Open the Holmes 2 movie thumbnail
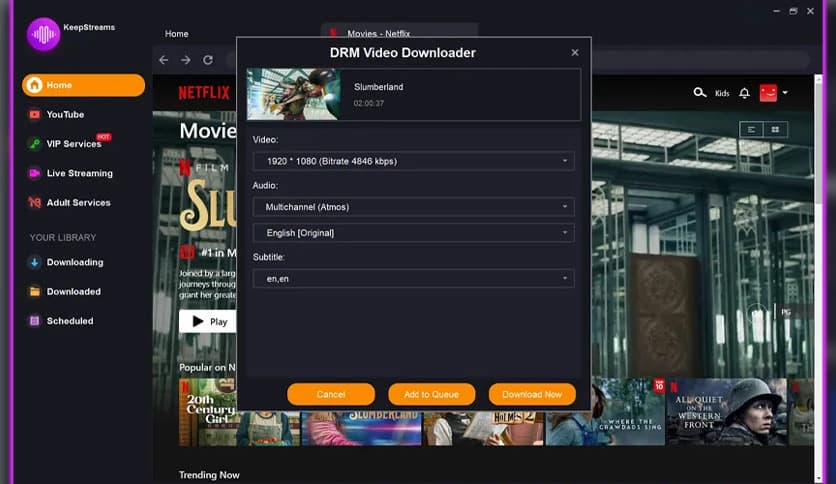 (x=484, y=428)
